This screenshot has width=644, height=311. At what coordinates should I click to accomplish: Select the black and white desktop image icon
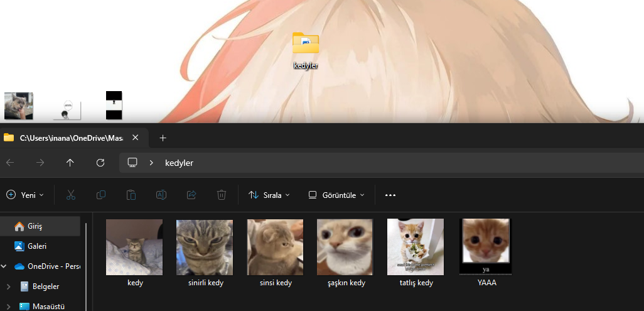point(114,106)
